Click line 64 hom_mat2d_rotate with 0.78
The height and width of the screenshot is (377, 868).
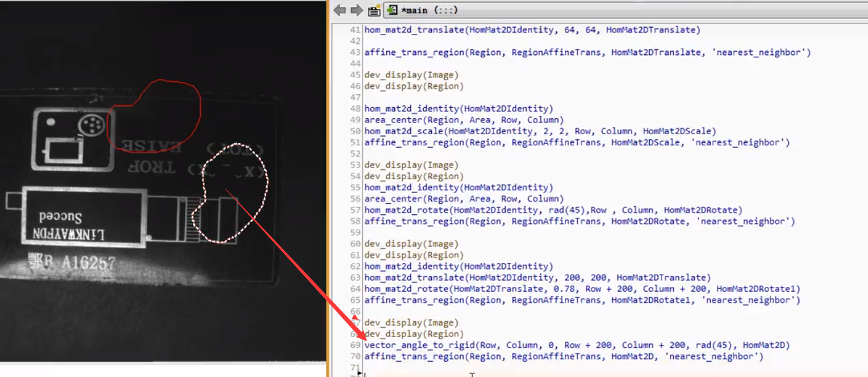pos(582,289)
